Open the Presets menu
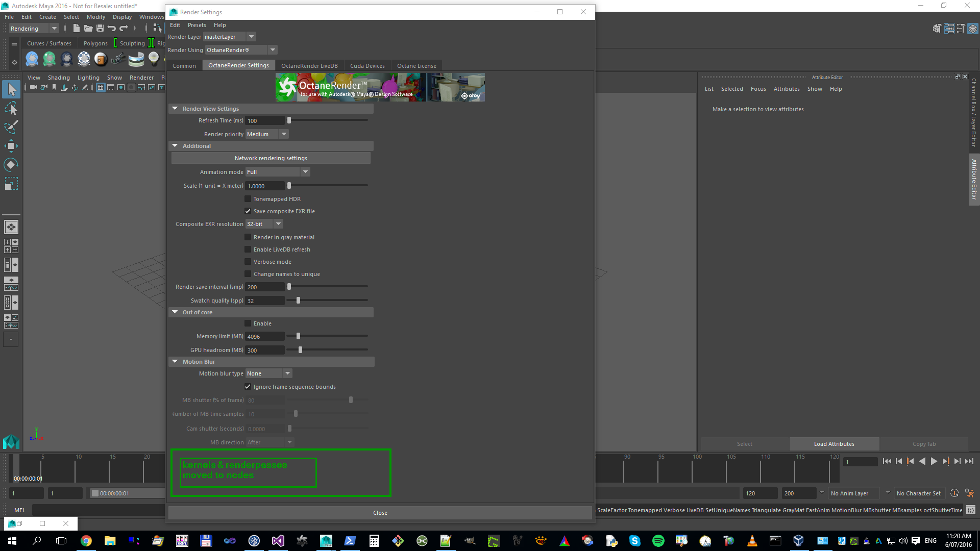The width and height of the screenshot is (980, 551). [x=197, y=25]
